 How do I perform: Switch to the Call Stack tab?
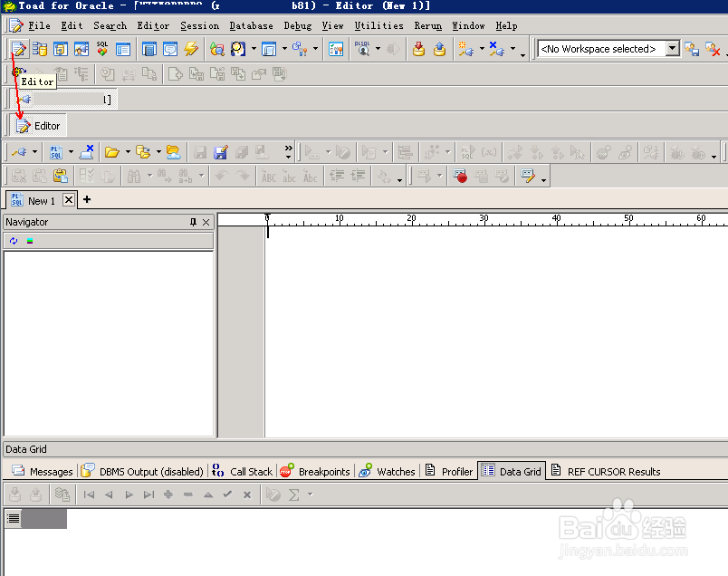pyautogui.click(x=242, y=471)
